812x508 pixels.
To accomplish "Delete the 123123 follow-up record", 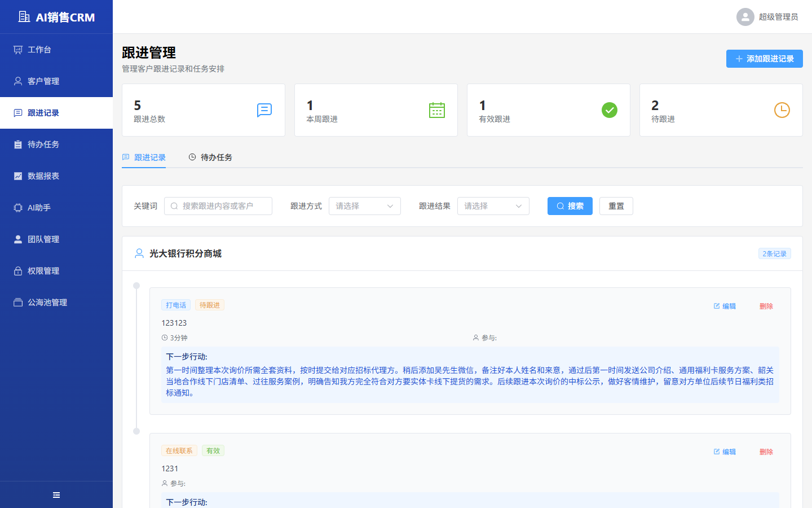I will pyautogui.click(x=766, y=306).
